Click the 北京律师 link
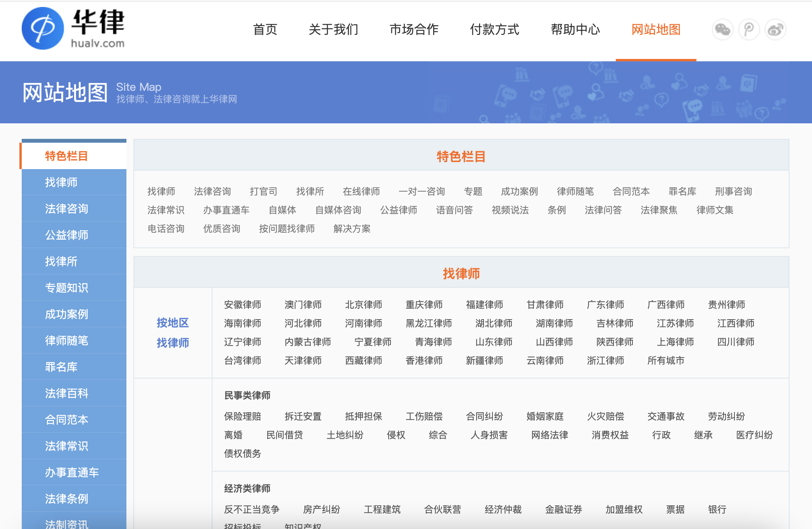Viewport: 812px width, 529px height. pyautogui.click(x=363, y=304)
